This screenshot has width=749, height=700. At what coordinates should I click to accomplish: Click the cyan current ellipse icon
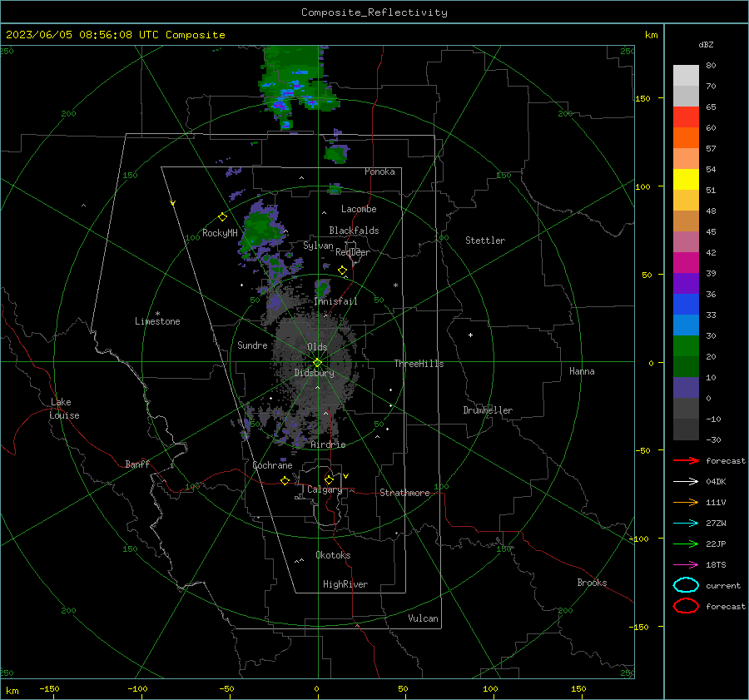[x=686, y=585]
